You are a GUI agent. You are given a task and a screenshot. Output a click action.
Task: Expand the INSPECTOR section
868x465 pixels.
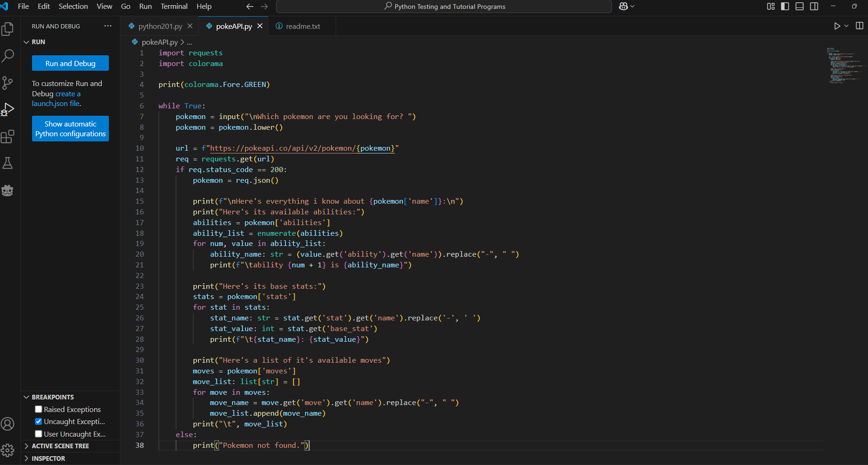click(x=27, y=458)
